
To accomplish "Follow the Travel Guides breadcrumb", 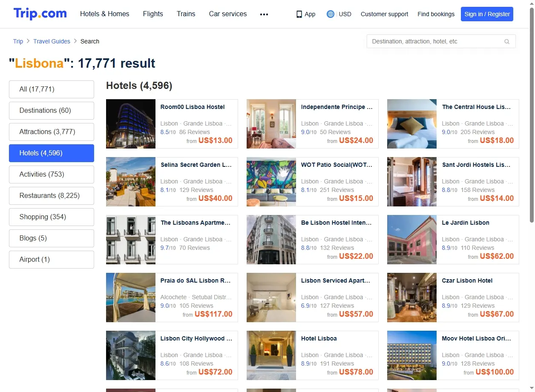I will point(52,41).
